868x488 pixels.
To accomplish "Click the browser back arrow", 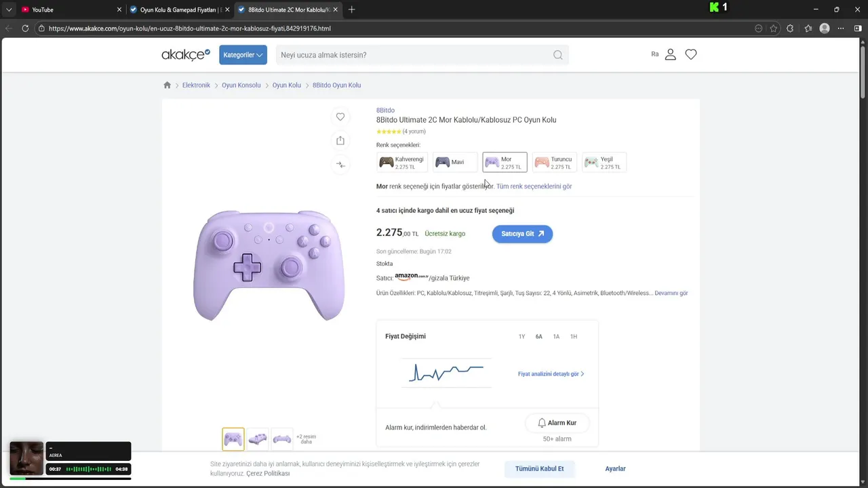I will [9, 28].
